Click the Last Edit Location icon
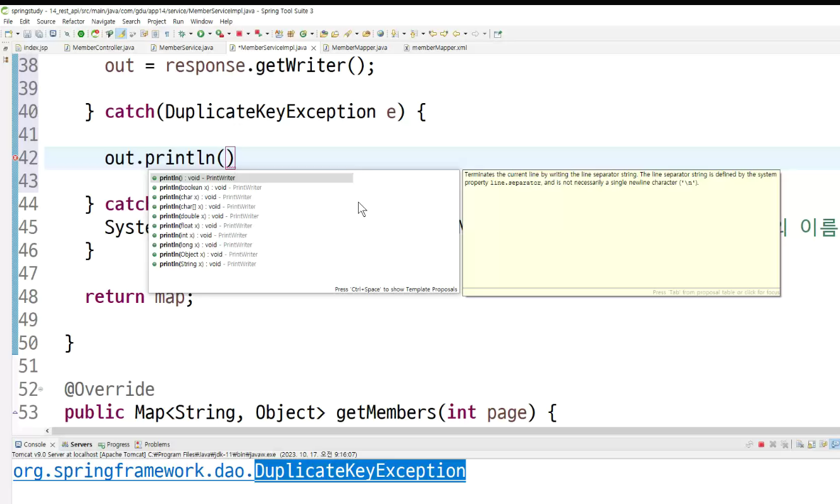Screen dimensions: 840x504 tap(433, 34)
